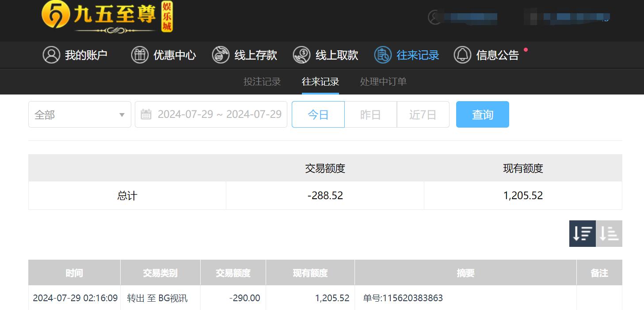Select the 昨日 filter option
The height and width of the screenshot is (310, 644).
click(370, 114)
